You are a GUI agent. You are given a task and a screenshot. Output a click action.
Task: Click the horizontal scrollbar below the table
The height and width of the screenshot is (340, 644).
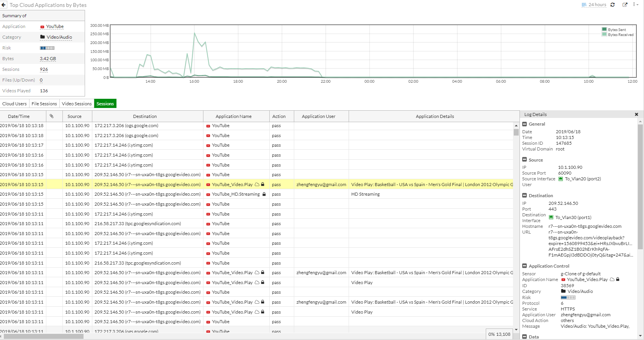[43, 337]
